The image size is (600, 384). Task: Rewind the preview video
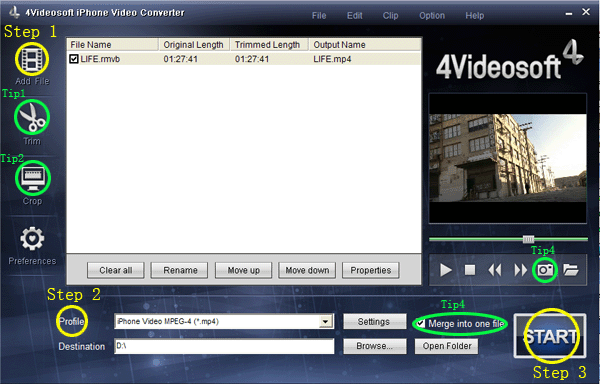click(x=495, y=270)
